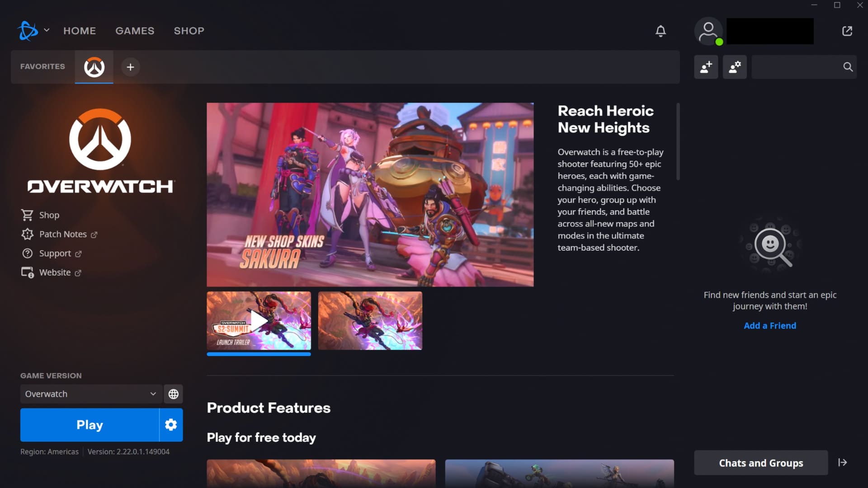
Task: Click the profile avatar with online status
Action: click(x=708, y=31)
